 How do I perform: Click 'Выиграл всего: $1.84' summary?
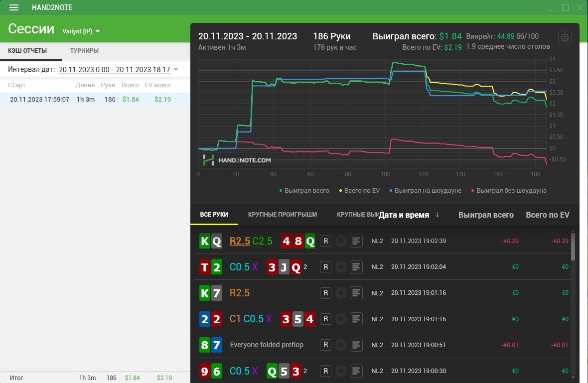tap(417, 36)
